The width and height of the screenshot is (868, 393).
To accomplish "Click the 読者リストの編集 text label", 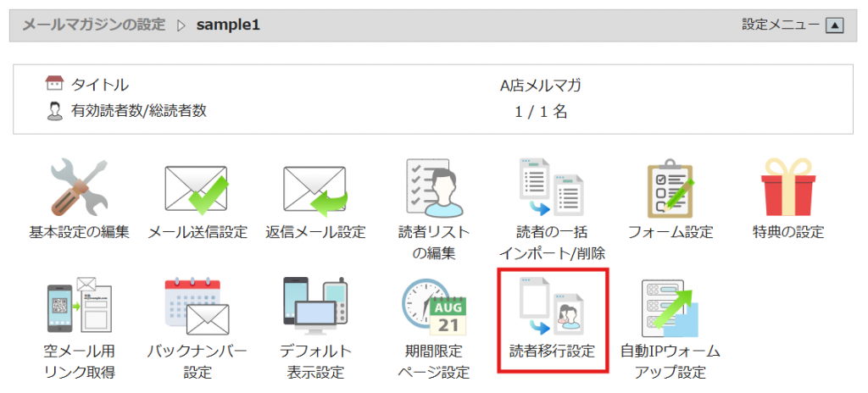I will (x=433, y=242).
